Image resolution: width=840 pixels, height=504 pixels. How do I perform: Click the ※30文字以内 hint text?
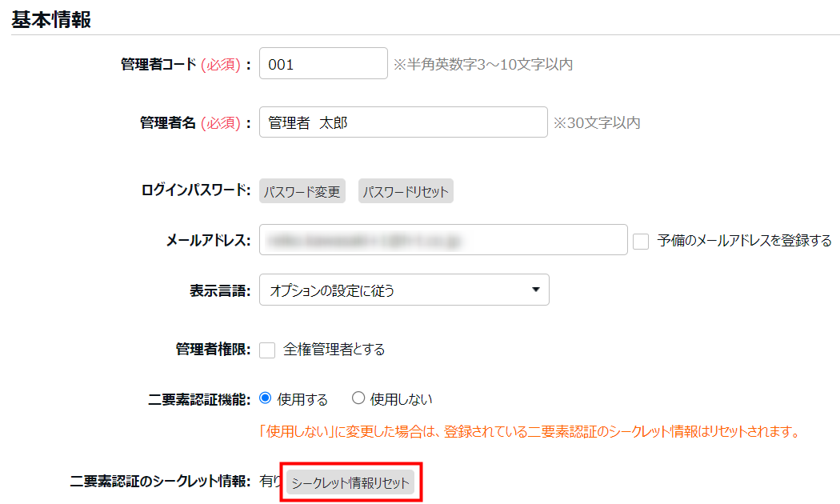pyautogui.click(x=597, y=123)
